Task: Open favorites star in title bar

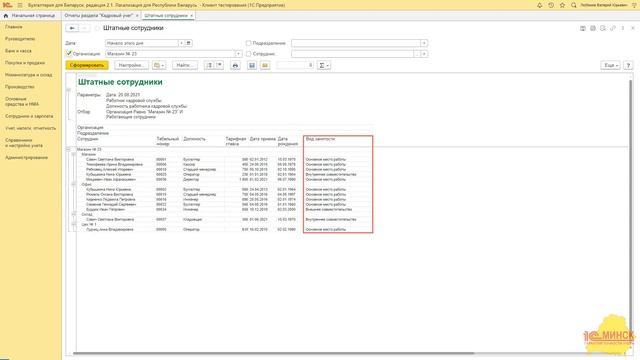Action: tap(562, 5)
